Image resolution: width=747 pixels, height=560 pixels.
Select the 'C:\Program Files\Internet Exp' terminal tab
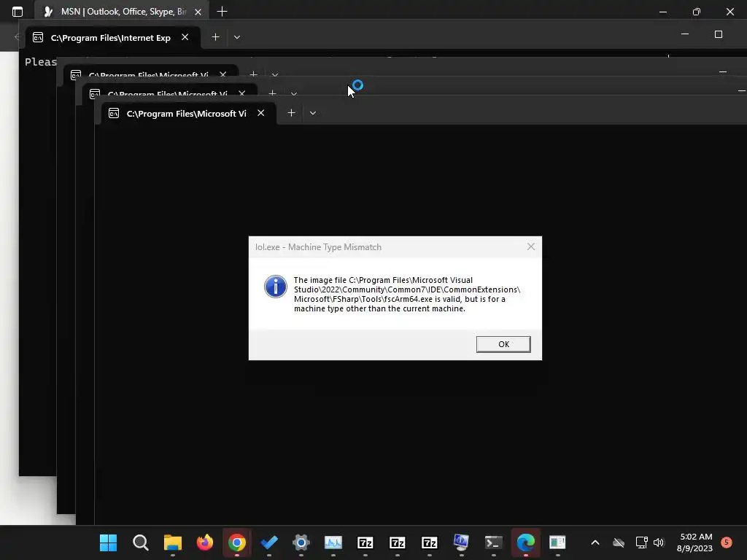111,38
